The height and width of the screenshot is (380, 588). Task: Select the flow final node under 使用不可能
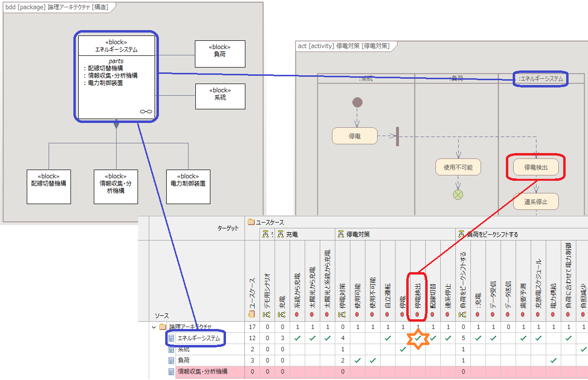click(x=458, y=195)
